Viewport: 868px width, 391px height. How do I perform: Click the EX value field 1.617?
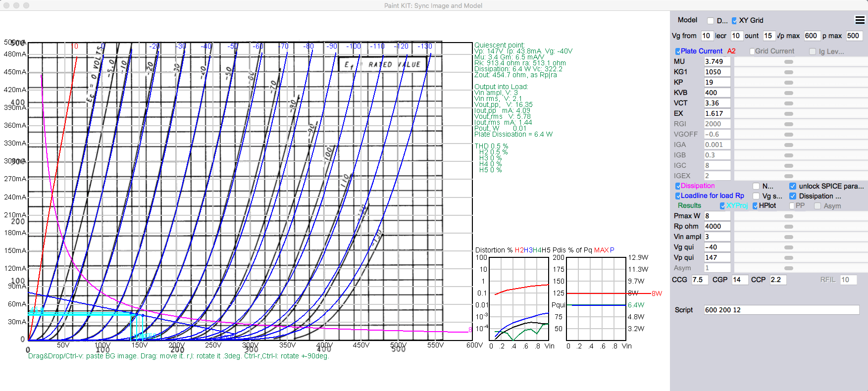click(717, 114)
